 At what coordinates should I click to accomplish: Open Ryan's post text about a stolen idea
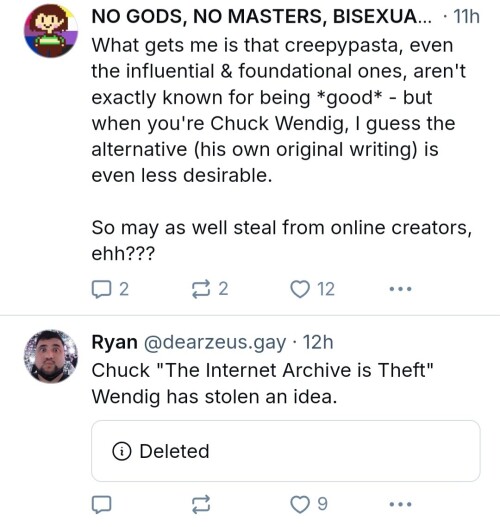pos(263,383)
